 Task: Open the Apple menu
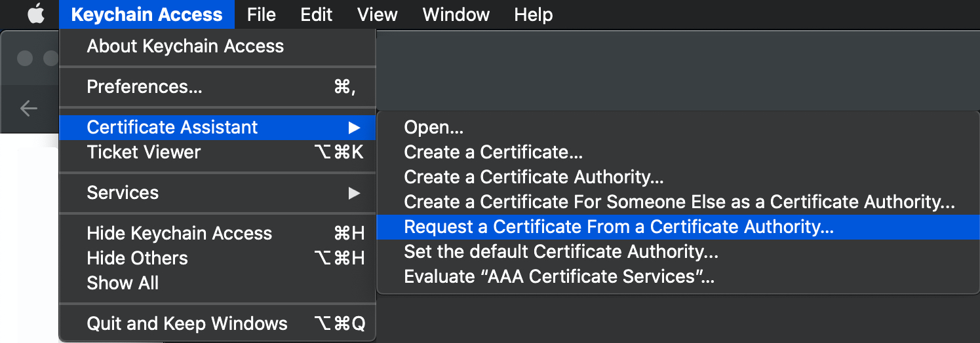tap(36, 14)
